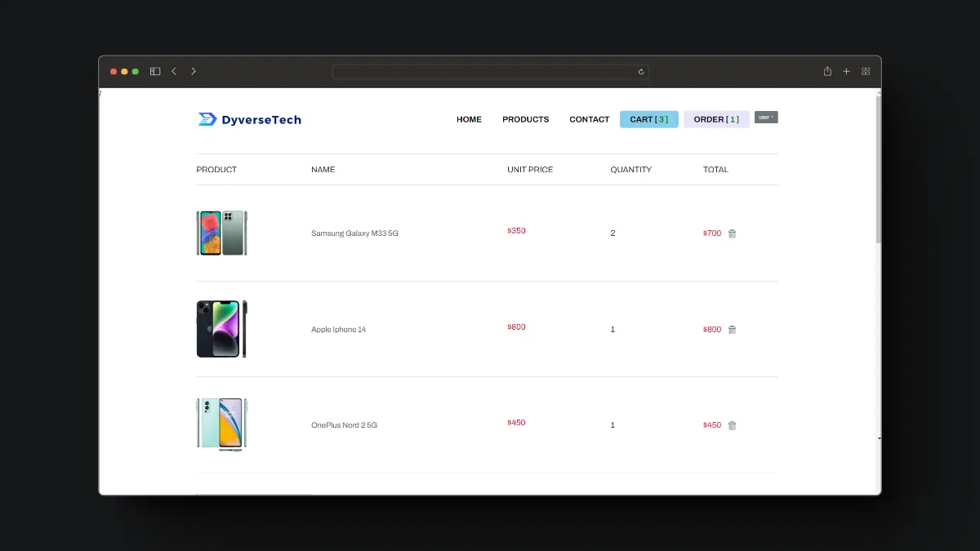Screen dimensions: 980x551
Task: Click the page vertical scrollbar
Action: coord(879,169)
